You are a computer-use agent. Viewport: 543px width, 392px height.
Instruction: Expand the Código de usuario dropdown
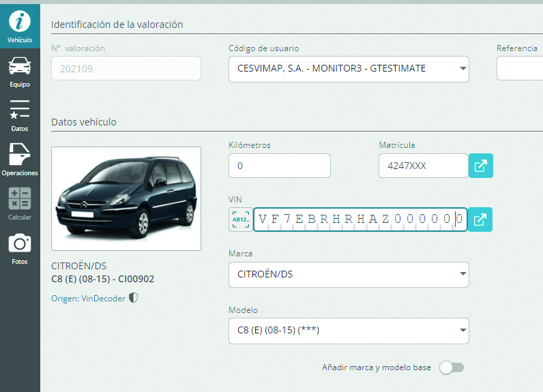[349, 69]
